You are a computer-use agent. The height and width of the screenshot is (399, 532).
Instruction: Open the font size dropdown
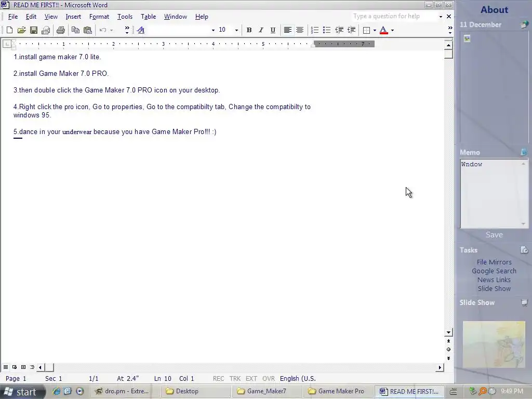236,30
